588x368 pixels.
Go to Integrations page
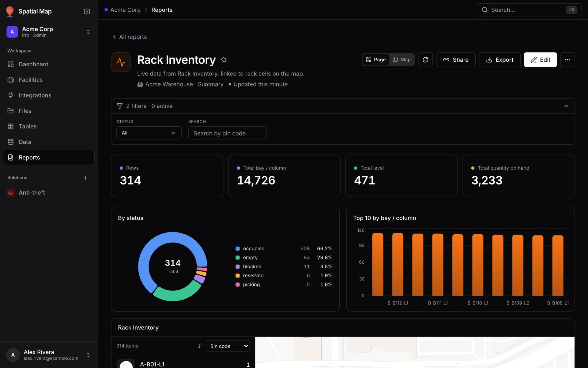49,95
